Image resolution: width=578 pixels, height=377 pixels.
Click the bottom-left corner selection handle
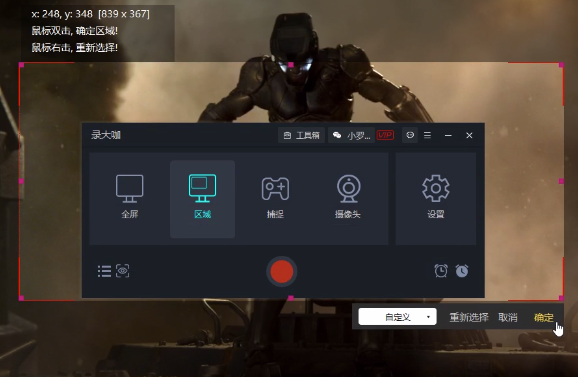(21, 298)
